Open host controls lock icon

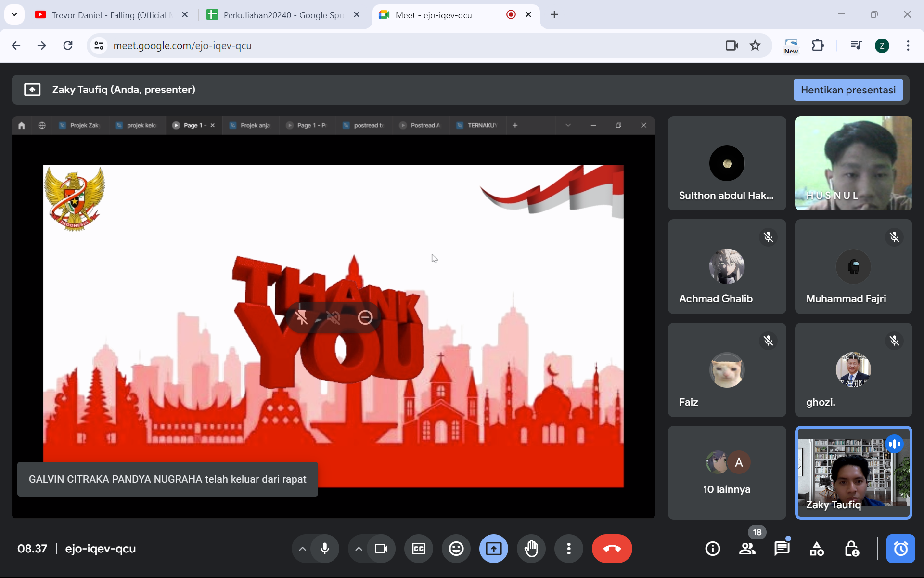[x=851, y=549]
